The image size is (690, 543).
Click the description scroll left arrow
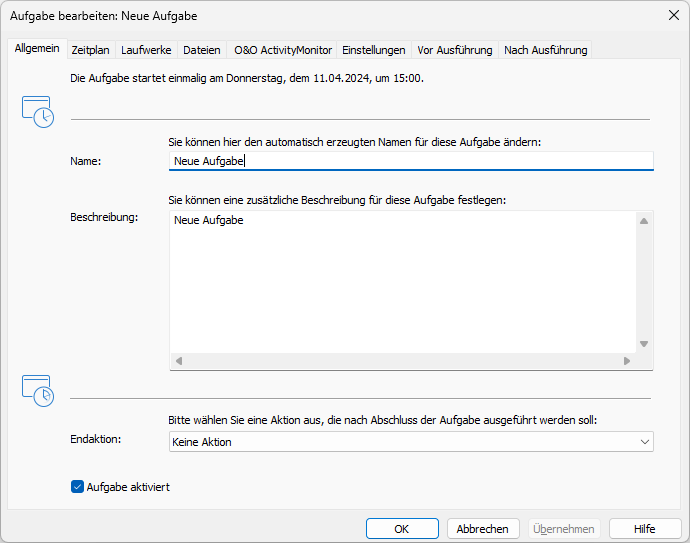(x=179, y=361)
